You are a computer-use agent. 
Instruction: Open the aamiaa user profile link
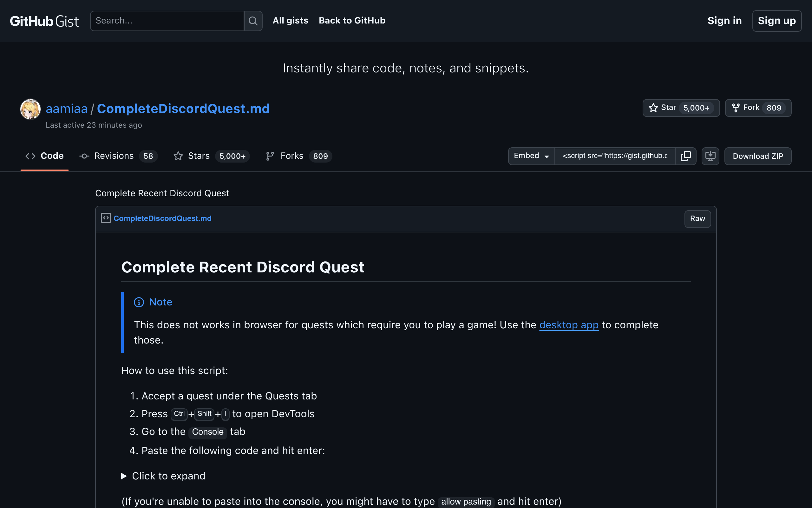pos(66,109)
